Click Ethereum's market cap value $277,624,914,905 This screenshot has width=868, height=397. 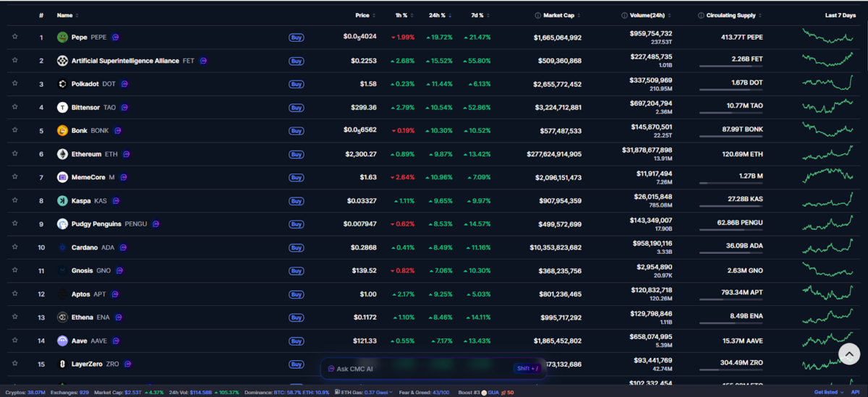pyautogui.click(x=554, y=154)
